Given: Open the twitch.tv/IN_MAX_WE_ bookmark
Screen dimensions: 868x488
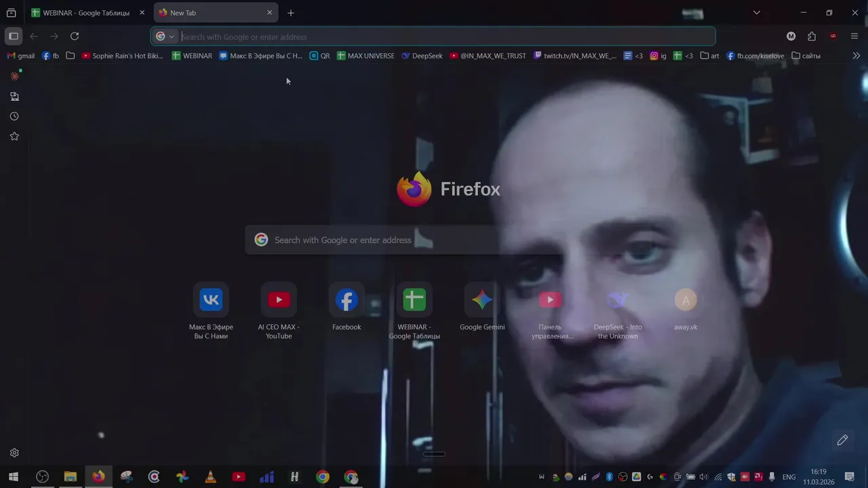Looking at the screenshot, I should [x=576, y=56].
